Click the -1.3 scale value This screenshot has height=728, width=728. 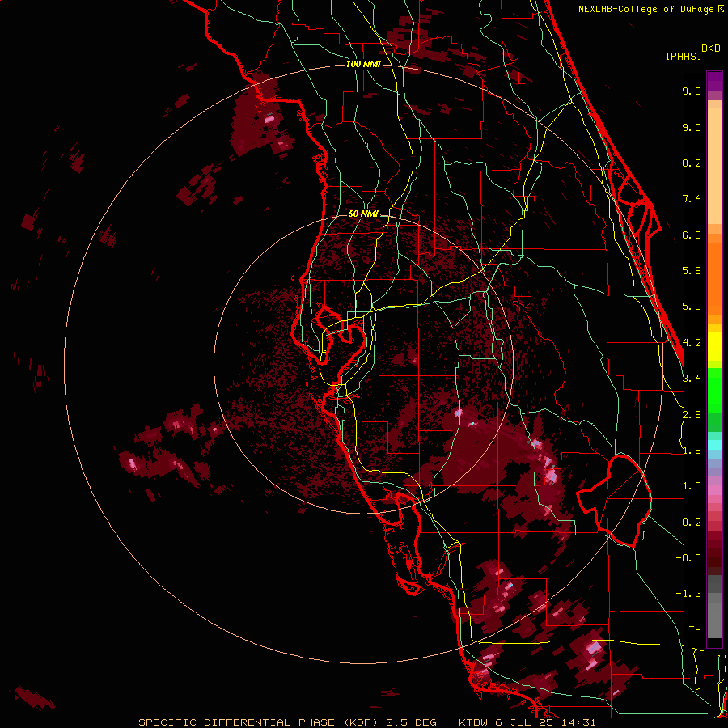pos(688,594)
